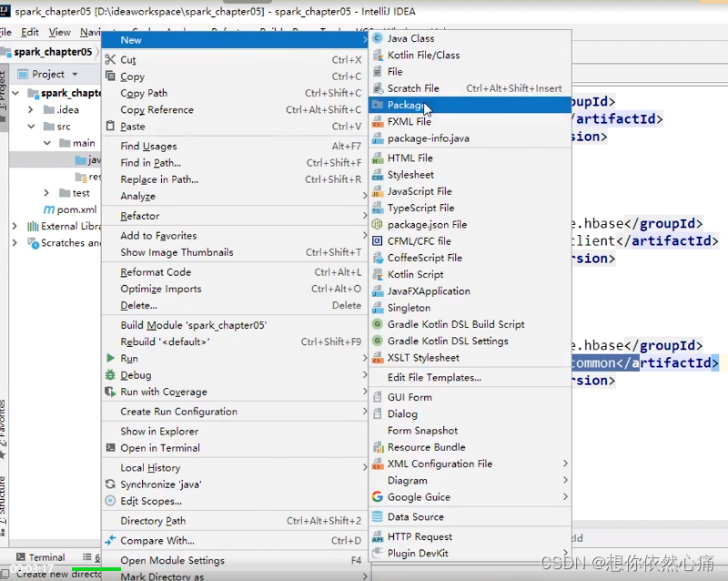Select pom.xml in project tree
Screen dimensions: 728x581
[x=70, y=209]
